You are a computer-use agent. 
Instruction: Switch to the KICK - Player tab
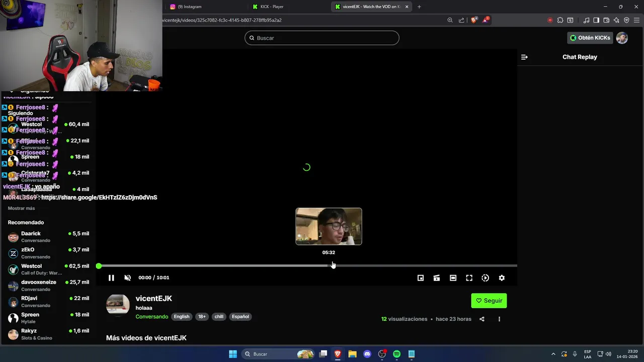pyautogui.click(x=288, y=7)
